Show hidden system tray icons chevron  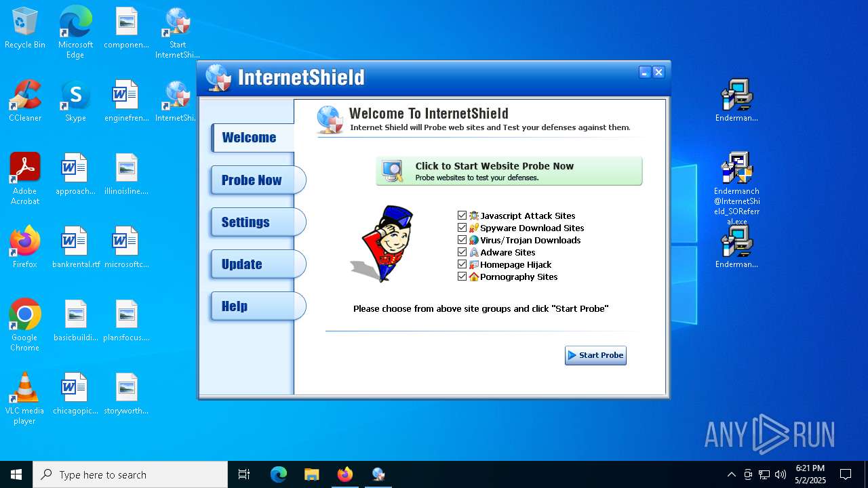(731, 474)
